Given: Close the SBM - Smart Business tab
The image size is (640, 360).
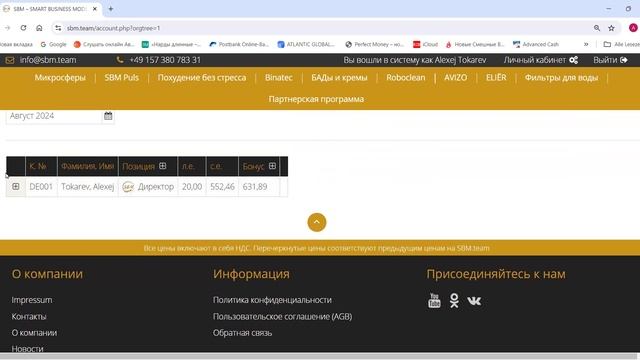Looking at the screenshot, I should click(95, 9).
